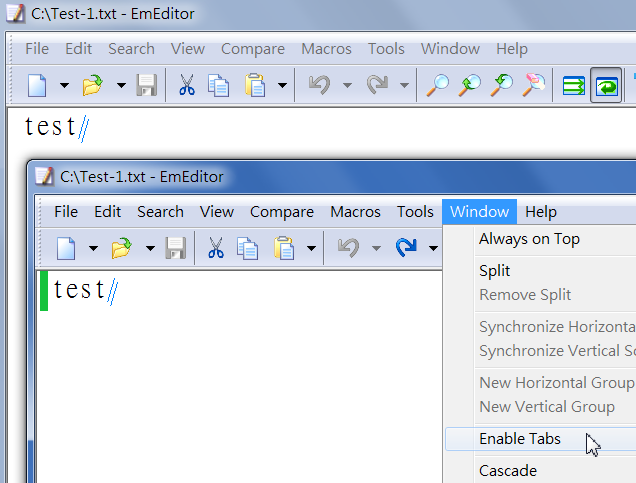Open File menu in front window
Image resolution: width=636 pixels, height=483 pixels.
pyautogui.click(x=66, y=212)
